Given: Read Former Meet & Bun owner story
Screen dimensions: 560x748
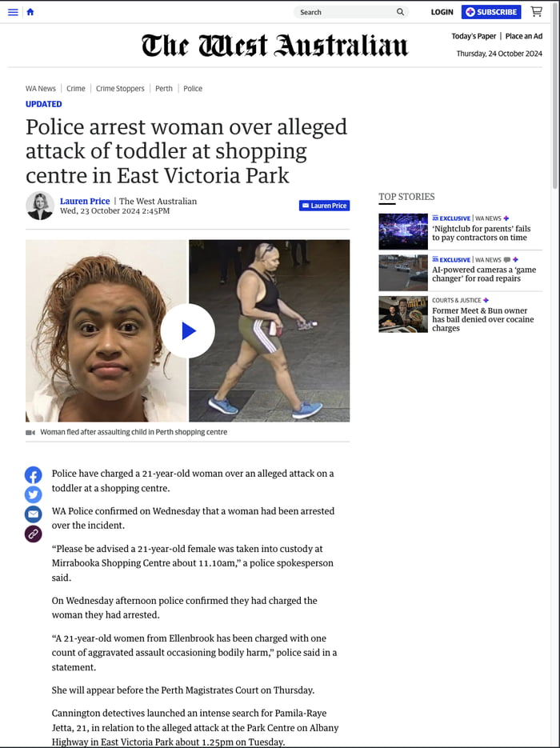Looking at the screenshot, I should click(x=482, y=319).
